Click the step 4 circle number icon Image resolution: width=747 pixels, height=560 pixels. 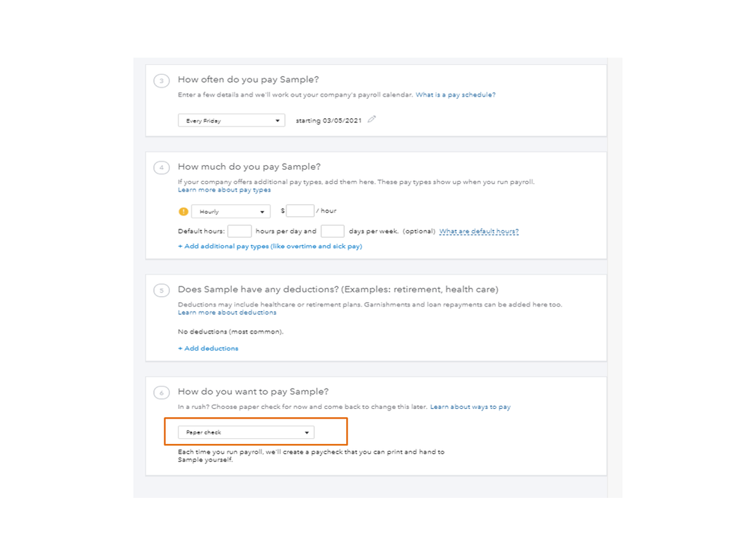point(162,167)
